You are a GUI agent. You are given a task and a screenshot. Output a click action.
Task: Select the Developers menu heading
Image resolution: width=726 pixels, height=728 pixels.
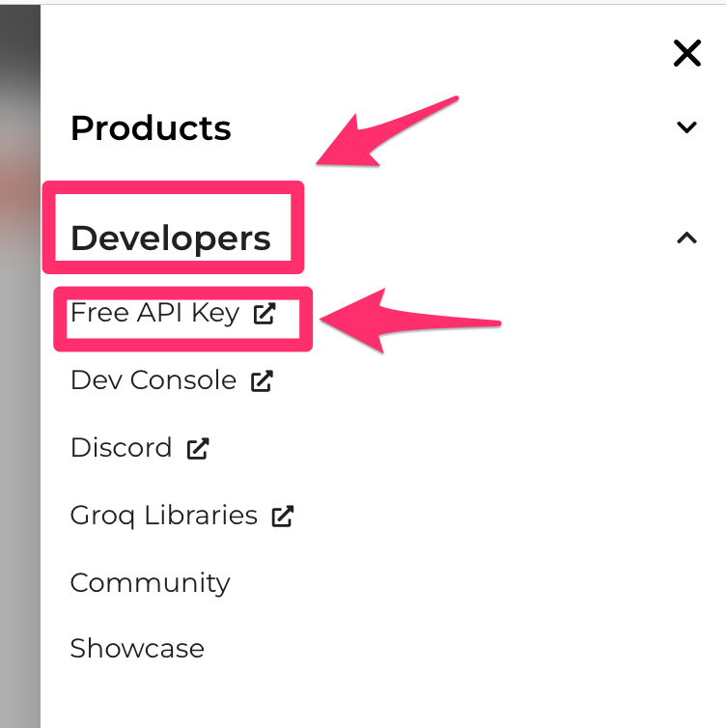pos(170,238)
